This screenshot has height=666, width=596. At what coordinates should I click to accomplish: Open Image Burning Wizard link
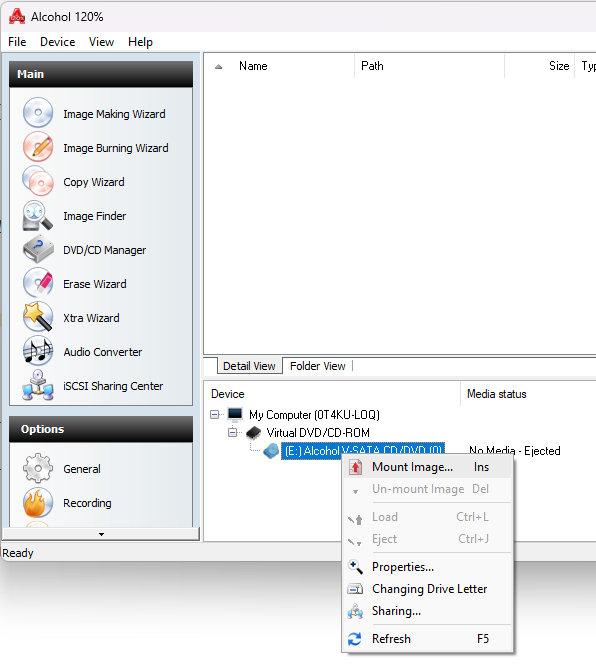[116, 148]
